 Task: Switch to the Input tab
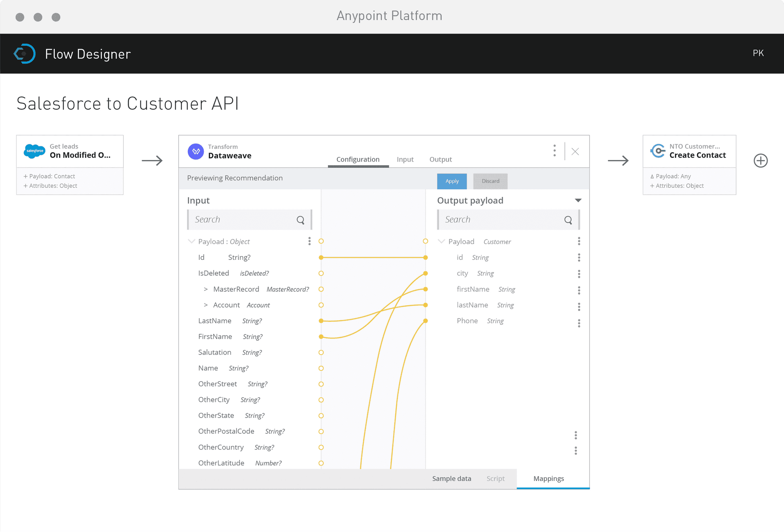coord(405,159)
